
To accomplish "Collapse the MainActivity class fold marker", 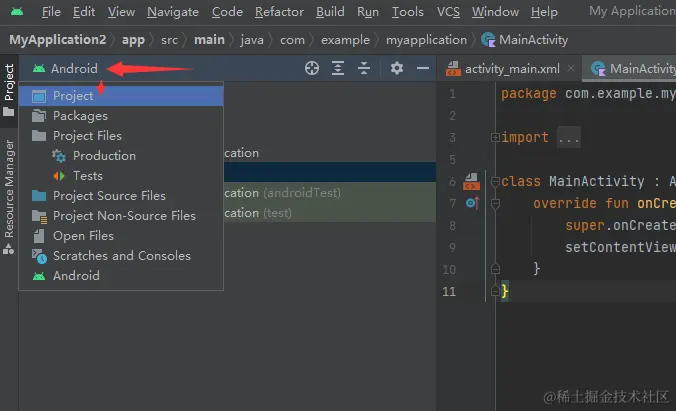I will (x=495, y=182).
